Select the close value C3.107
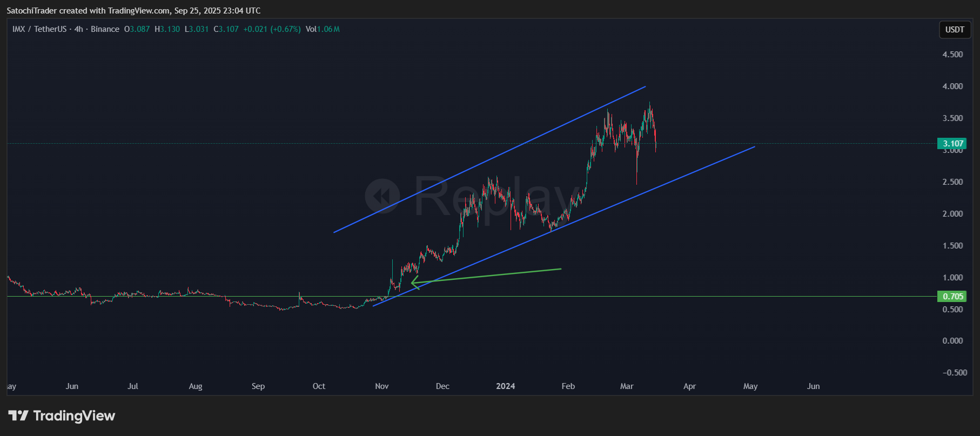980x436 pixels. [226, 29]
